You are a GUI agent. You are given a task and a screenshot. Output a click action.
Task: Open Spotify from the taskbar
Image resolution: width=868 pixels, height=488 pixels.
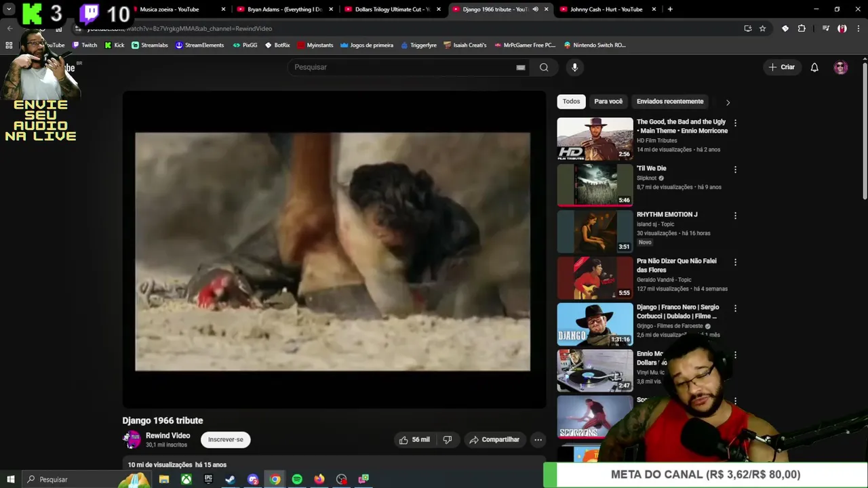[x=297, y=479]
